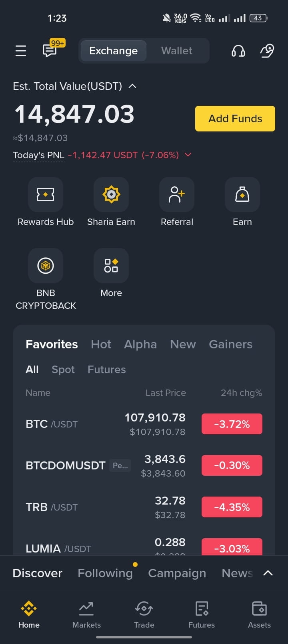Tap TRB -4.35% change badge
Screen dimensions: 288x644
232,507
